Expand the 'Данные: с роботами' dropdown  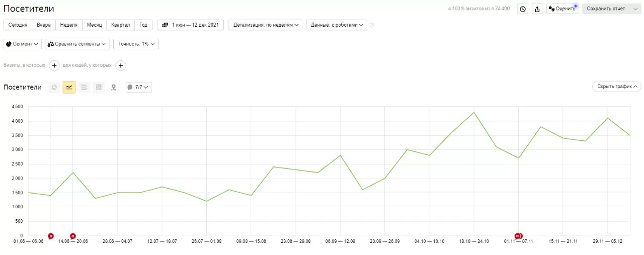click(337, 25)
